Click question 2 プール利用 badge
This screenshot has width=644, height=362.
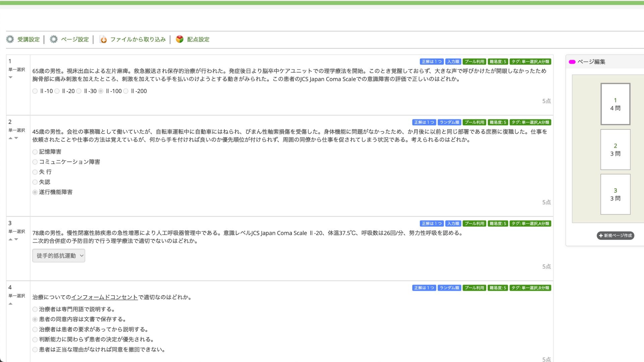tap(474, 122)
